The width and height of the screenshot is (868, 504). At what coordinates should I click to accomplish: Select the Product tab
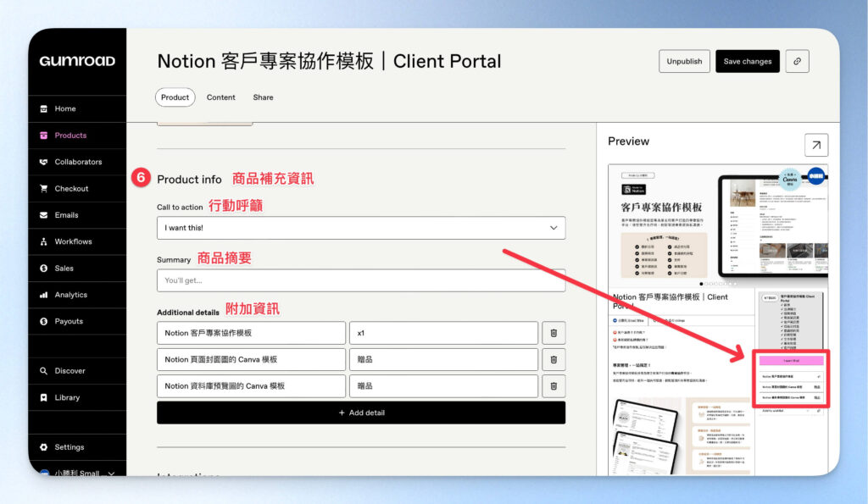click(x=175, y=97)
